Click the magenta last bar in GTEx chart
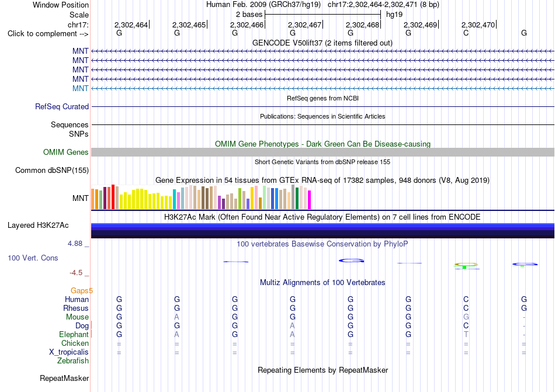Viewport: 555px width, 392px height. point(310,200)
